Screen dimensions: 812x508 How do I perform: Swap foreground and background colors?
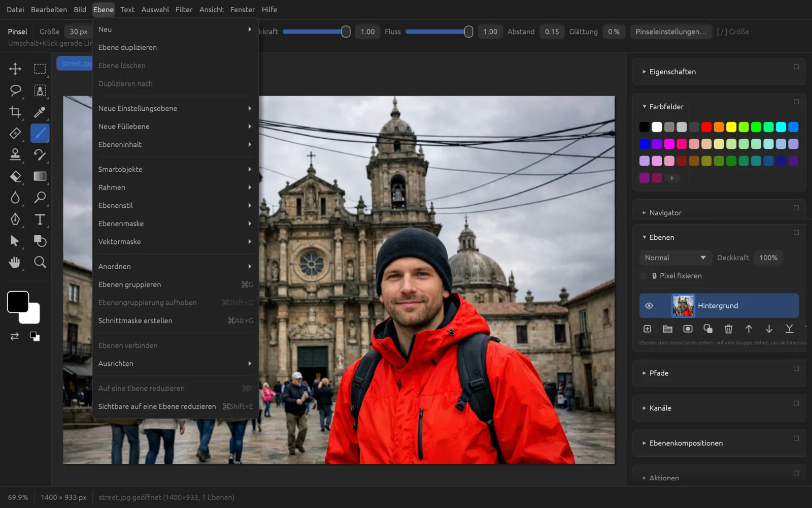coord(15,336)
